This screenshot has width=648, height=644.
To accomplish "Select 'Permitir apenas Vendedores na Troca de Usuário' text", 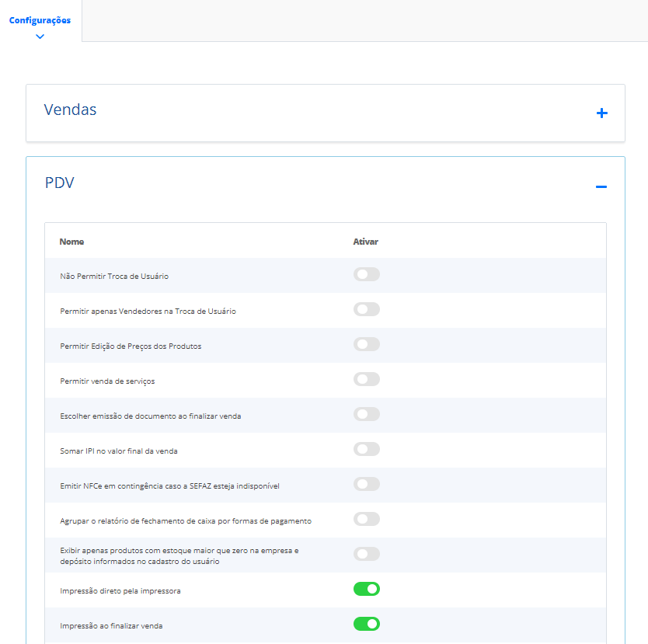I will [x=148, y=311].
